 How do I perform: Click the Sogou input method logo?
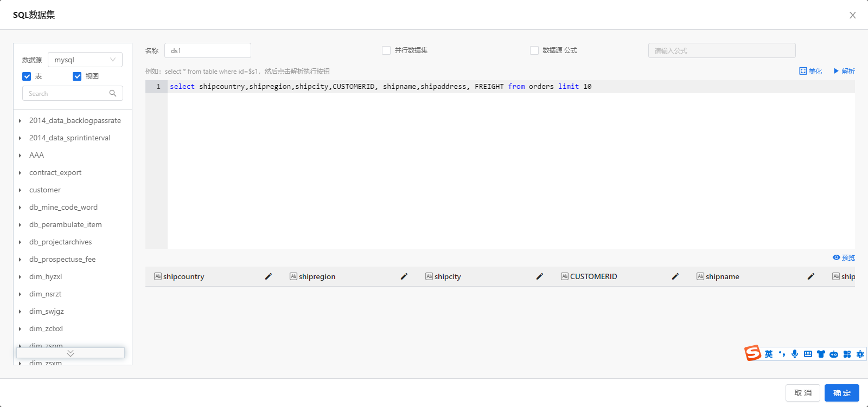click(753, 353)
